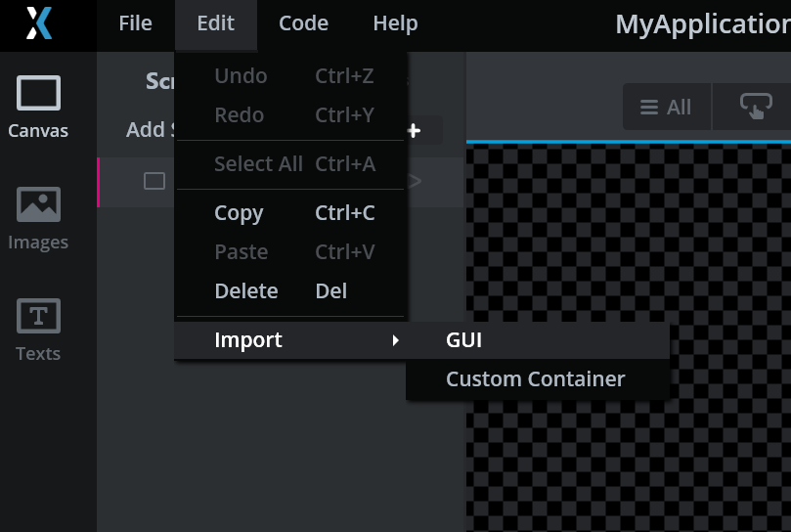Select the screen square icon in list
This screenshot has height=532, width=791.
pos(154,181)
